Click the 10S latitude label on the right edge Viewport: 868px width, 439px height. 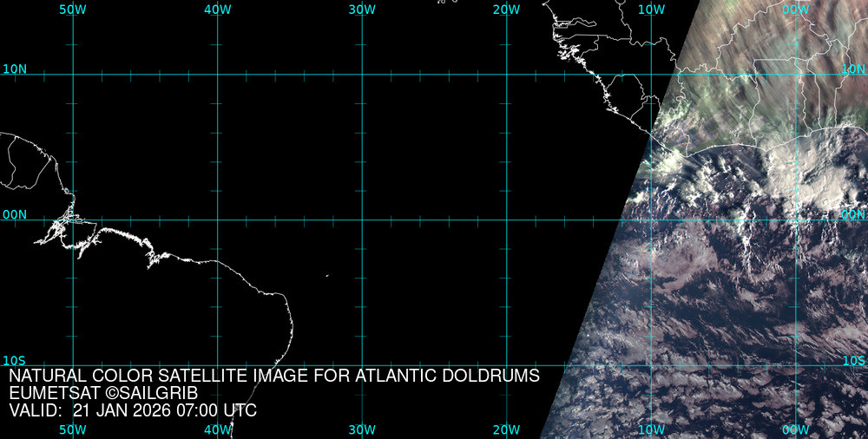point(853,360)
